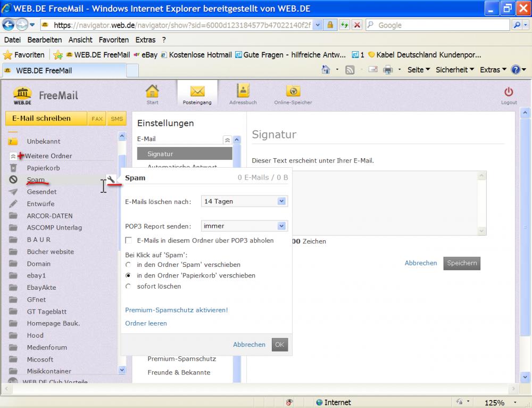Viewport: 532px width, 408px height.
Task: Click the IE refresh icon in address bar
Action: point(345,25)
